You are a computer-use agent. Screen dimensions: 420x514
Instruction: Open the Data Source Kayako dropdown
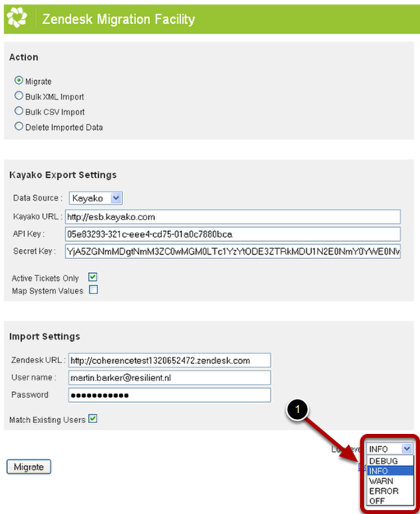[x=96, y=198]
